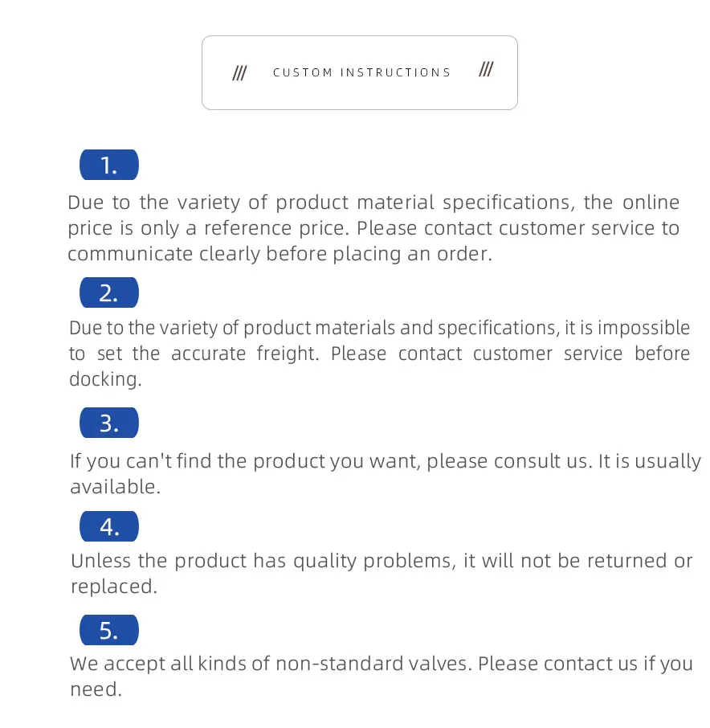Screen dimensions: 710x728
Task: Click the right triple-slash icon in the header
Action: (486, 71)
